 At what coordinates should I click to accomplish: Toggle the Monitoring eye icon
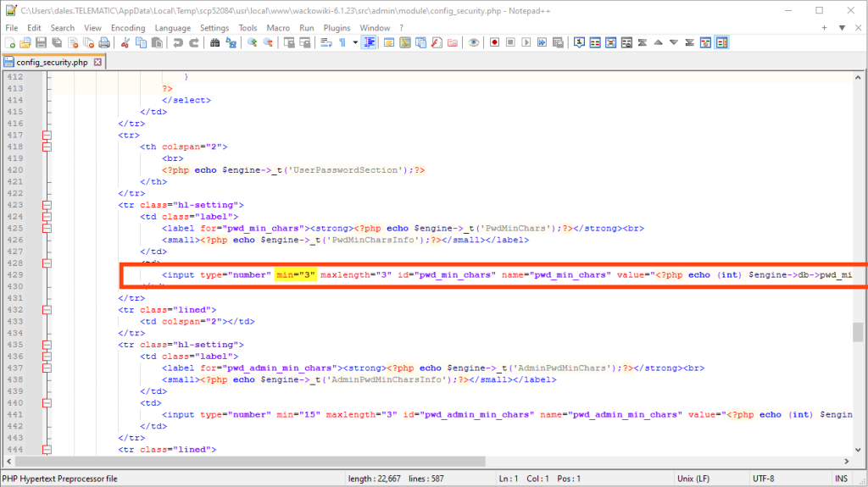(x=474, y=42)
